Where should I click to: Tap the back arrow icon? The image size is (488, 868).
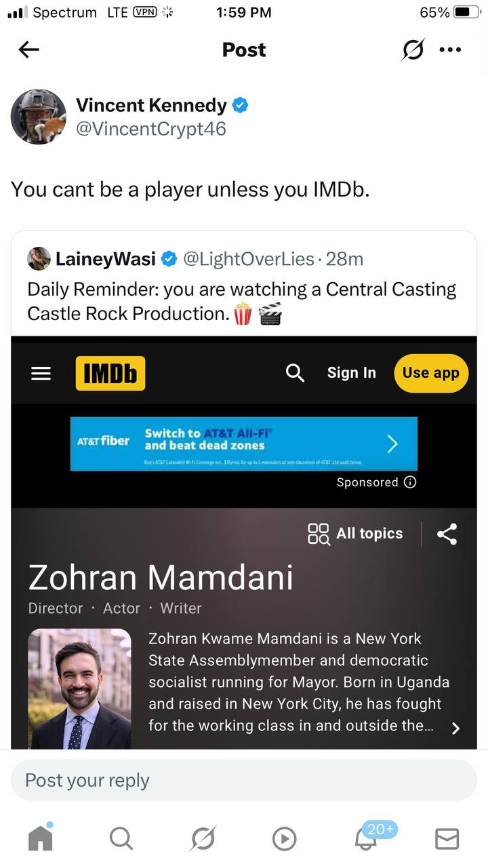pos(28,50)
